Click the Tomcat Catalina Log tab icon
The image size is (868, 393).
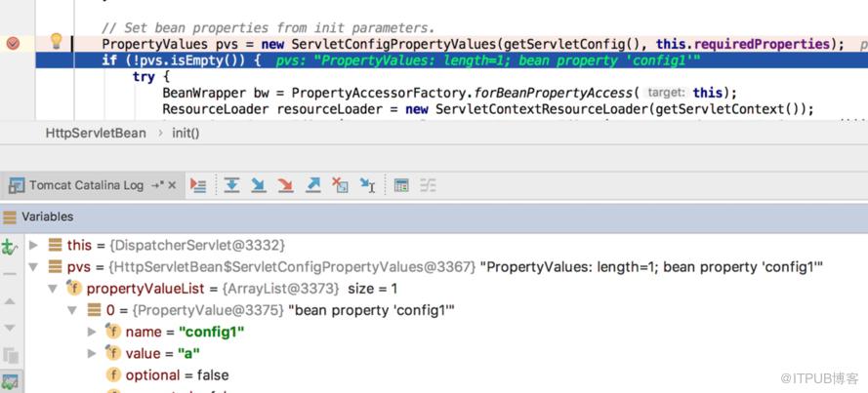17,185
